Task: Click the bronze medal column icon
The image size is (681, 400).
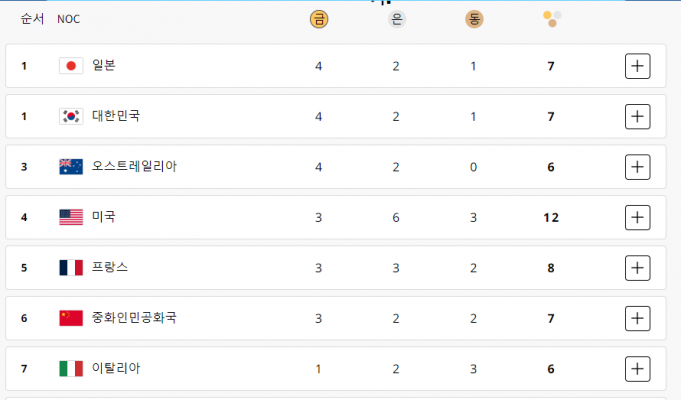Action: pyautogui.click(x=474, y=19)
